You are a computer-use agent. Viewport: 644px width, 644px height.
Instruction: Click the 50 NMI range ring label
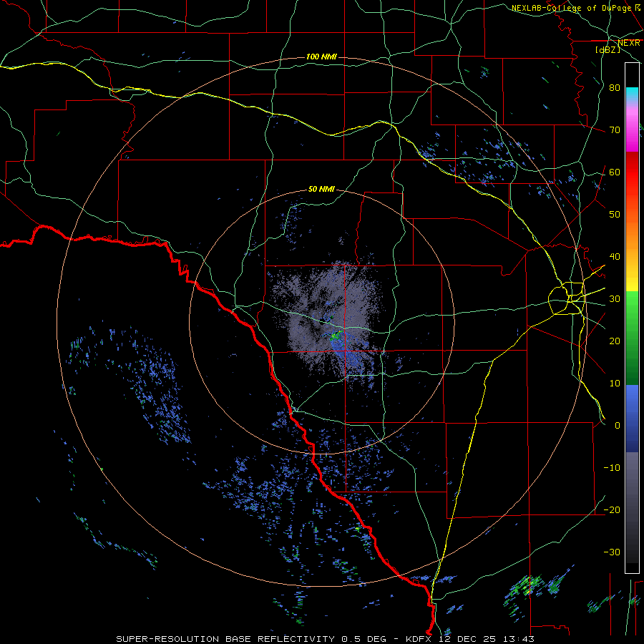321,190
